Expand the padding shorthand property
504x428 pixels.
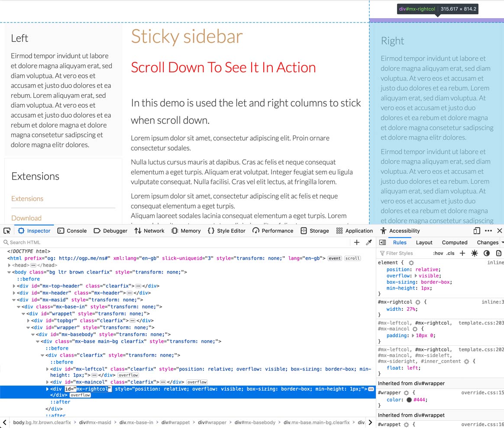point(413,335)
